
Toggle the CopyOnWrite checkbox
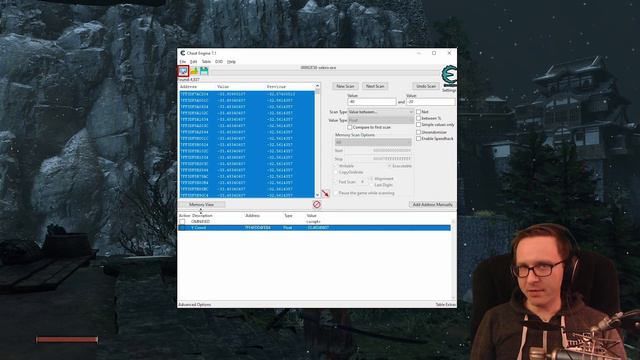pyautogui.click(x=336, y=172)
